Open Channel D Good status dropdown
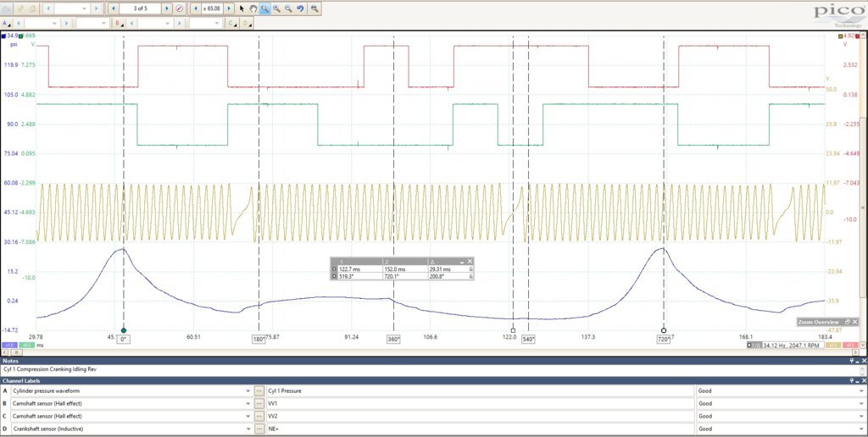868x437 pixels. pyautogui.click(x=860, y=429)
